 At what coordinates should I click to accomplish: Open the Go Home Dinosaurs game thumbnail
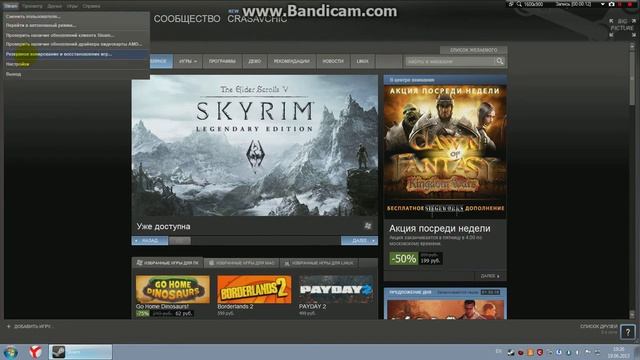tap(173, 289)
